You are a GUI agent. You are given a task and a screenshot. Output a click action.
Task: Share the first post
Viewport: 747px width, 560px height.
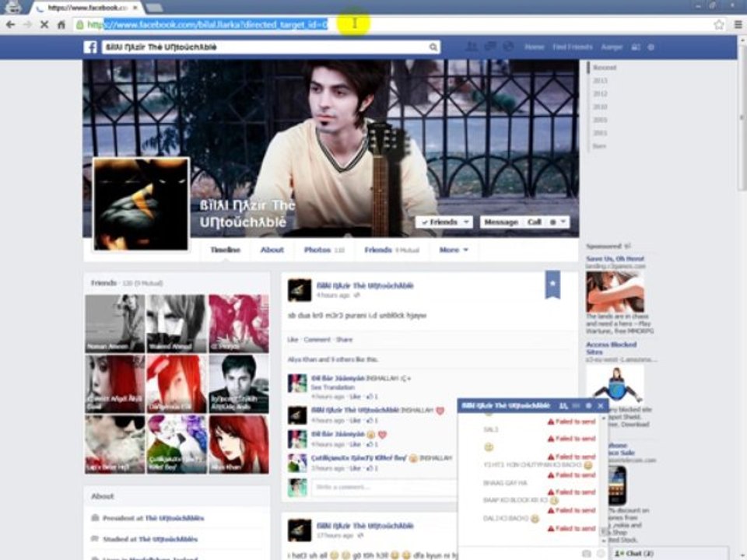click(344, 340)
